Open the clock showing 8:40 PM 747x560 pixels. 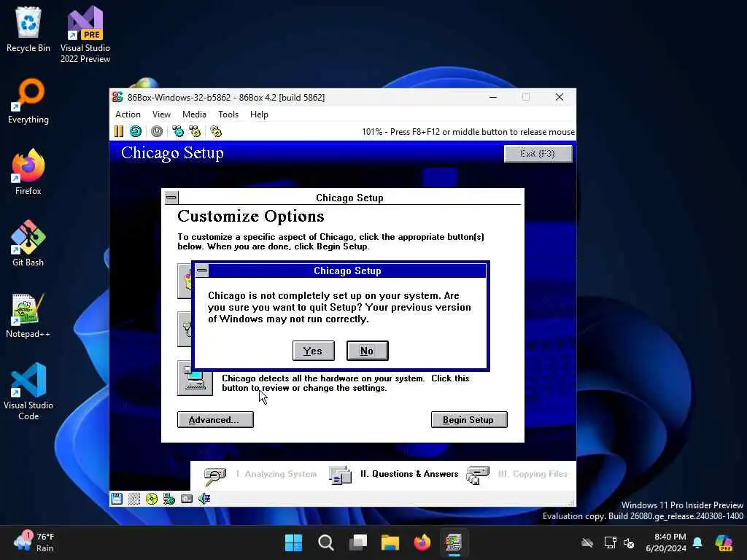pos(666,542)
